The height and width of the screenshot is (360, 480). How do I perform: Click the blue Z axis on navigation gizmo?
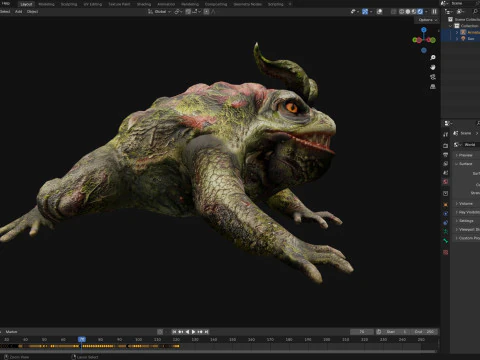coord(424,30)
